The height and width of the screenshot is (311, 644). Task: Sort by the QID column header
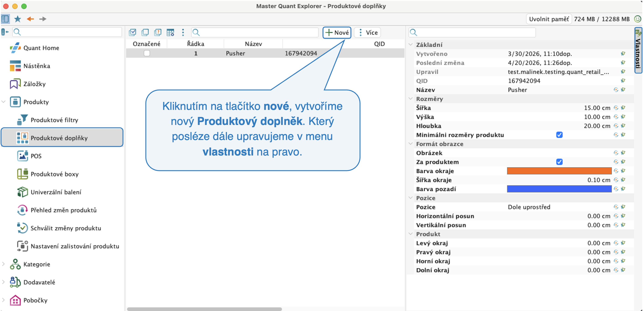[379, 44]
